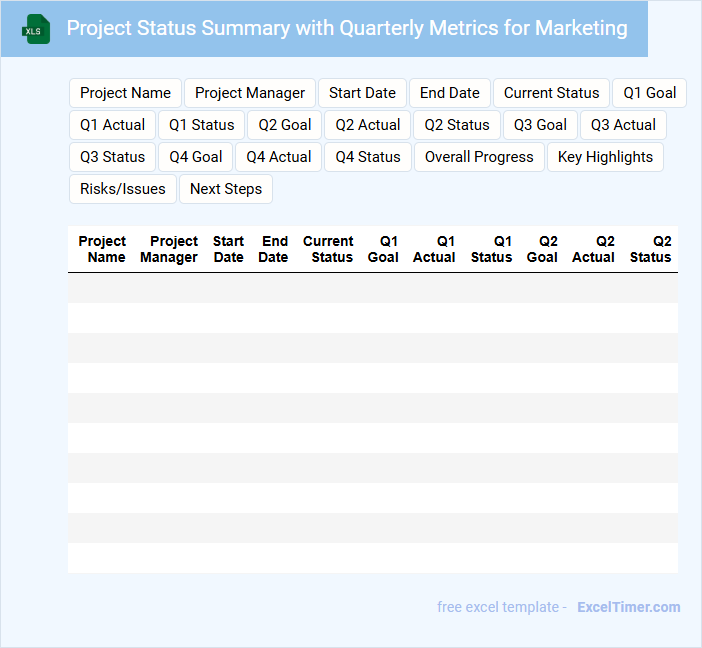Click the Q2 Goal column header
702x648 pixels.
(x=543, y=249)
